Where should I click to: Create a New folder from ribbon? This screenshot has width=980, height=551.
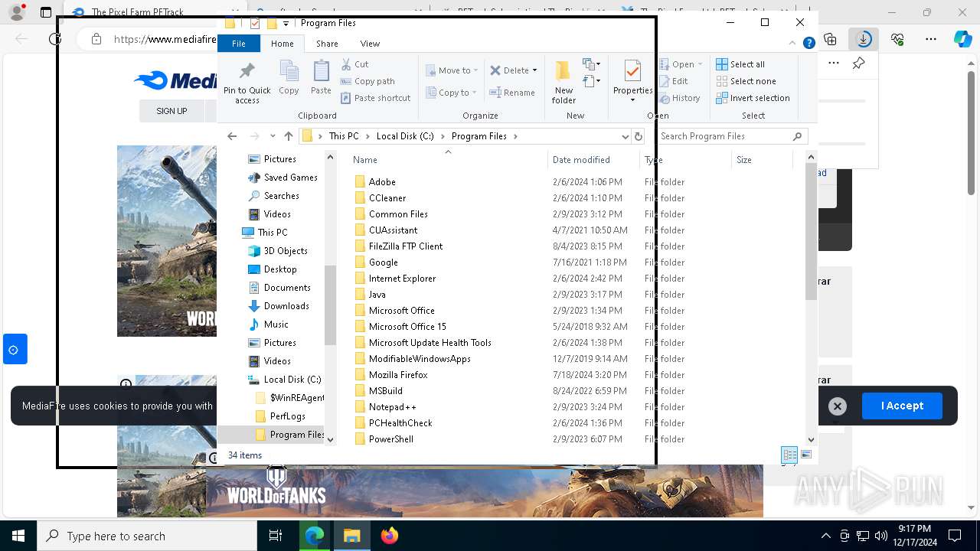point(563,82)
